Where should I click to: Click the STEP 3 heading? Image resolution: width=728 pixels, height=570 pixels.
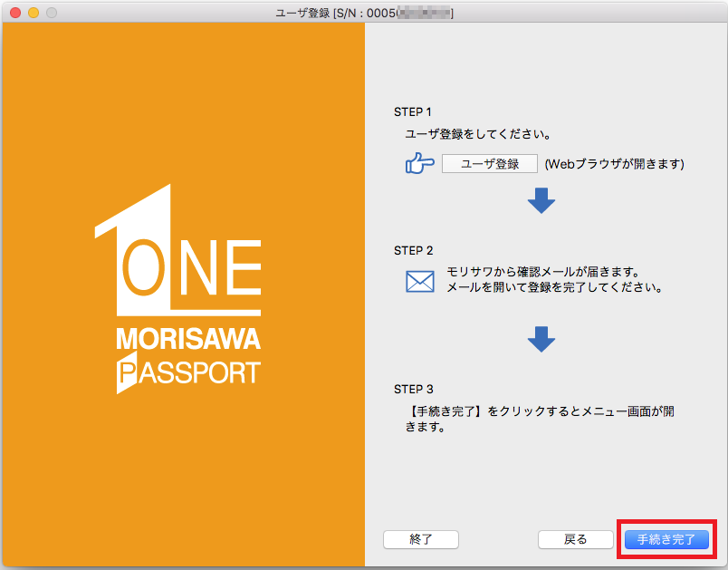[413, 389]
